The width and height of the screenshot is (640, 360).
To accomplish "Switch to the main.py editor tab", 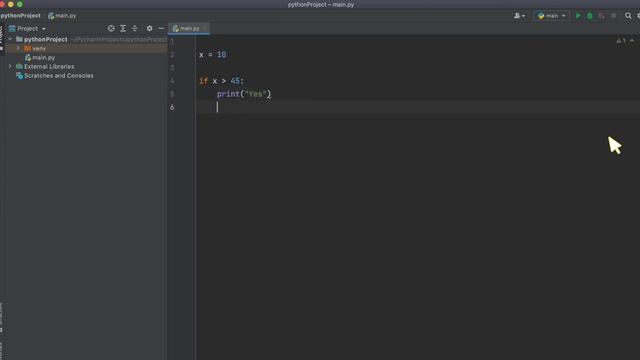I will [x=189, y=29].
